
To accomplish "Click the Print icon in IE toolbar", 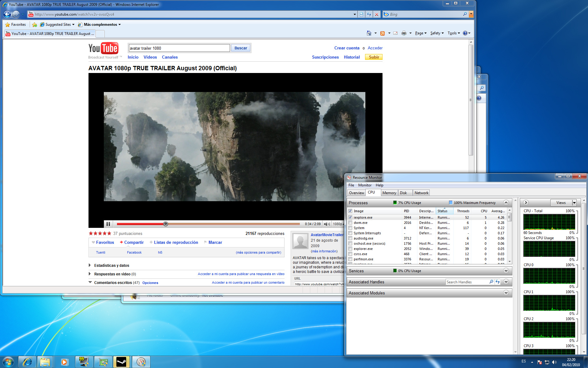I will point(404,33).
